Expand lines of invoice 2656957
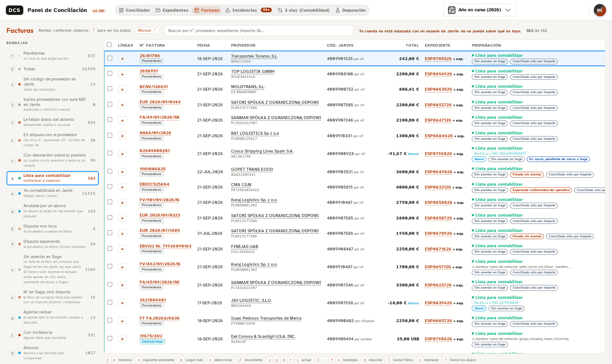 (x=122, y=74)
